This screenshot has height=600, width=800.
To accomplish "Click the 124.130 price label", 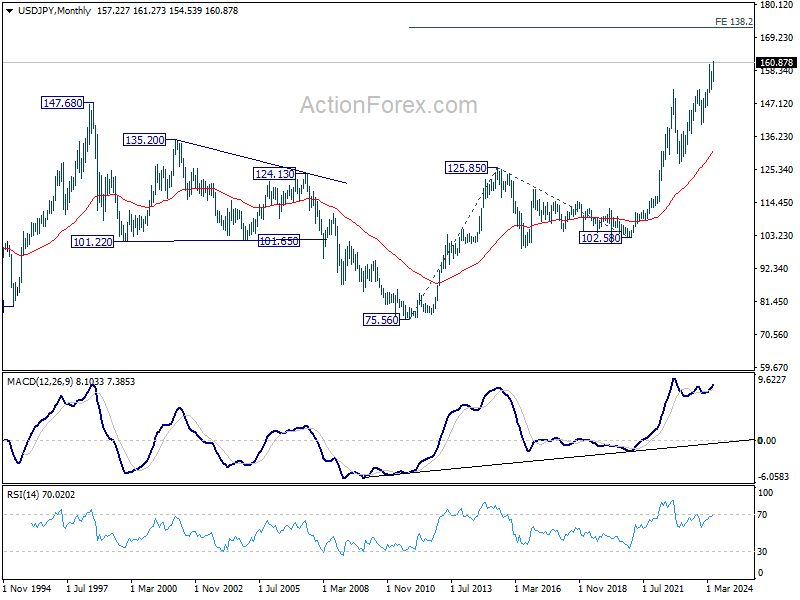I will point(274,174).
